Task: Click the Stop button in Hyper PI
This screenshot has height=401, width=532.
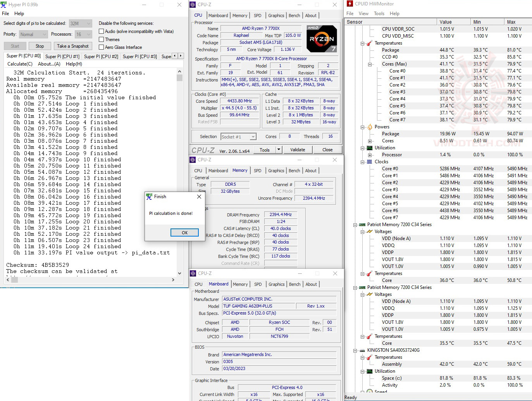Action: tap(40, 46)
